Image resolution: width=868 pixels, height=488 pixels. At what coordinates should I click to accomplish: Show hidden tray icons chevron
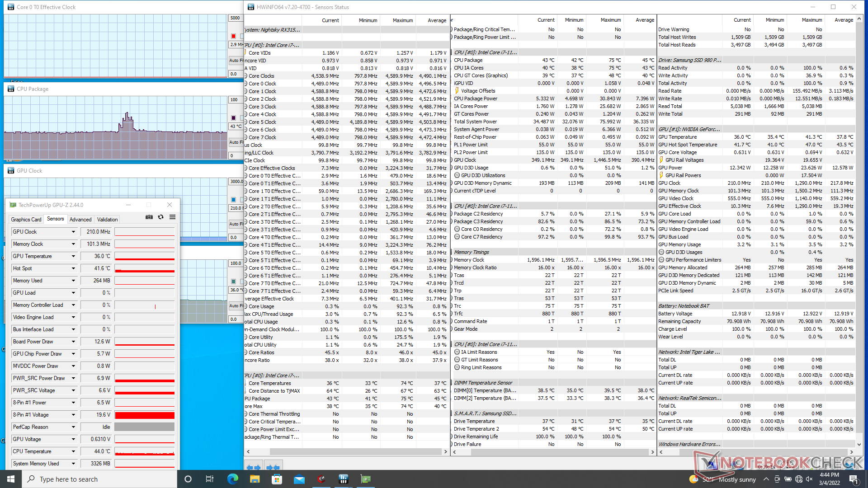[x=766, y=479]
